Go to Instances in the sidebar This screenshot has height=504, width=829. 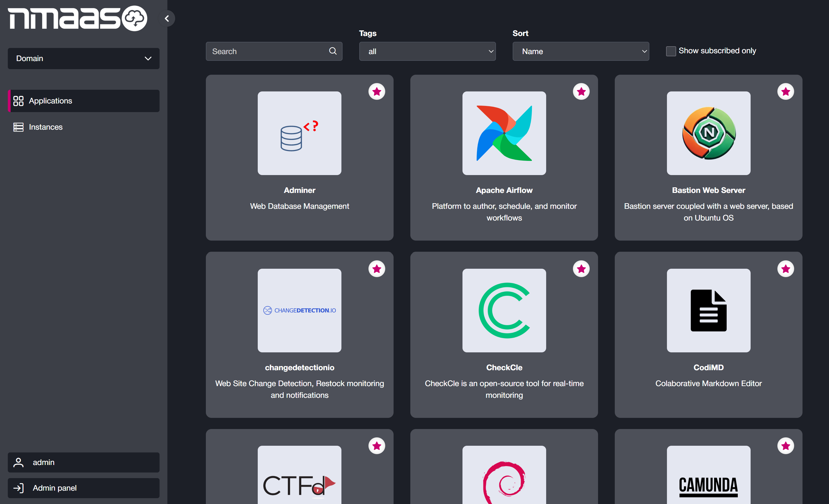point(46,127)
